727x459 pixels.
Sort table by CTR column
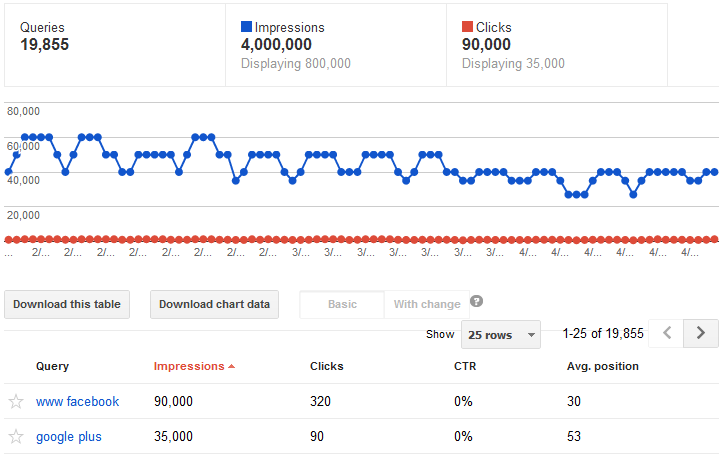(x=465, y=366)
